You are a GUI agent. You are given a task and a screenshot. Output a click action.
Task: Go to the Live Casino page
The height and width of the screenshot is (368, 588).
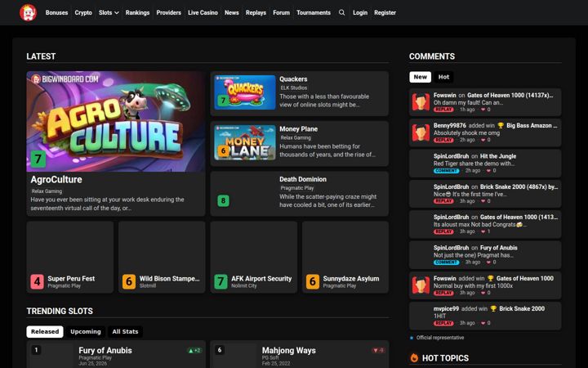(203, 12)
